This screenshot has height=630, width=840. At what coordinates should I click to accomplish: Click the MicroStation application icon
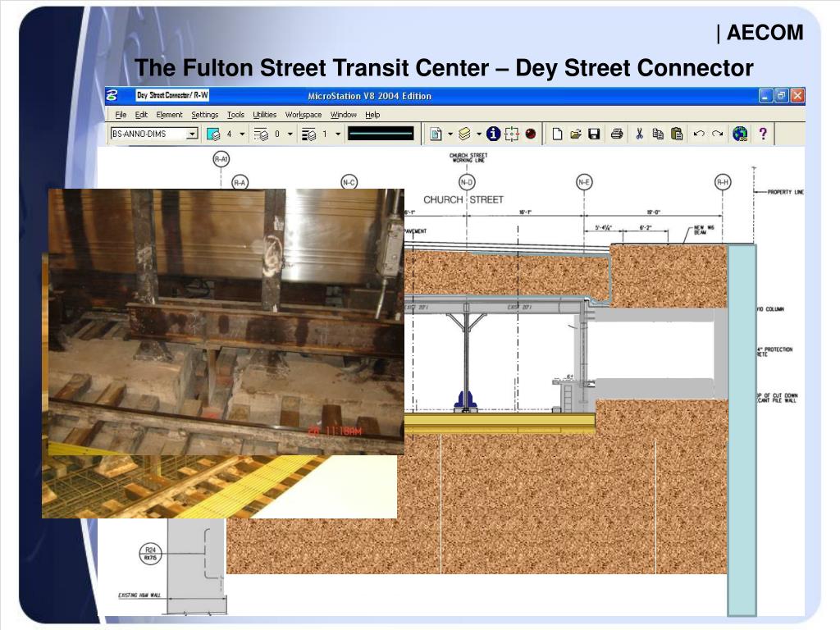[112, 95]
